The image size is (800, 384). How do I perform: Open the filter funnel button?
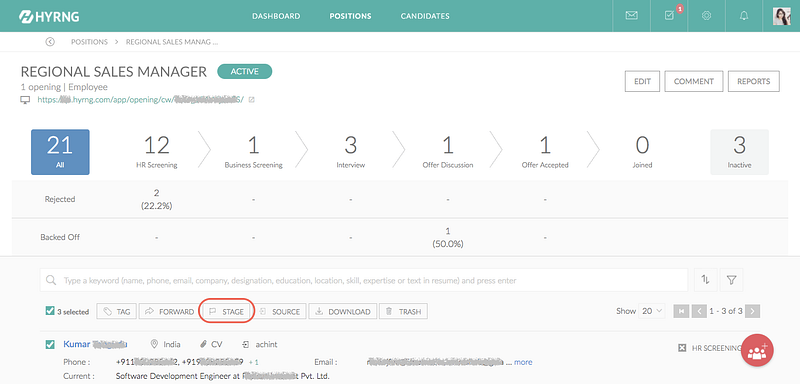[732, 280]
